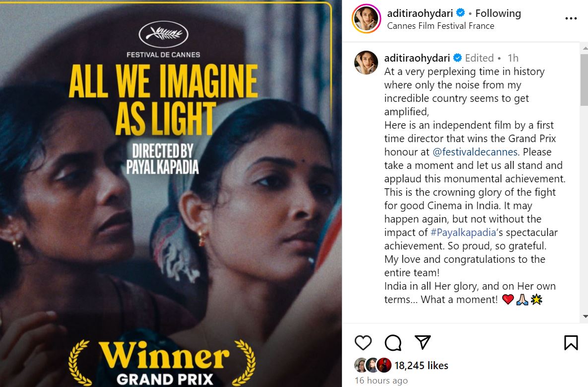Click the aditiraohydari username above the caption
The image size is (588, 387).
[x=417, y=58]
